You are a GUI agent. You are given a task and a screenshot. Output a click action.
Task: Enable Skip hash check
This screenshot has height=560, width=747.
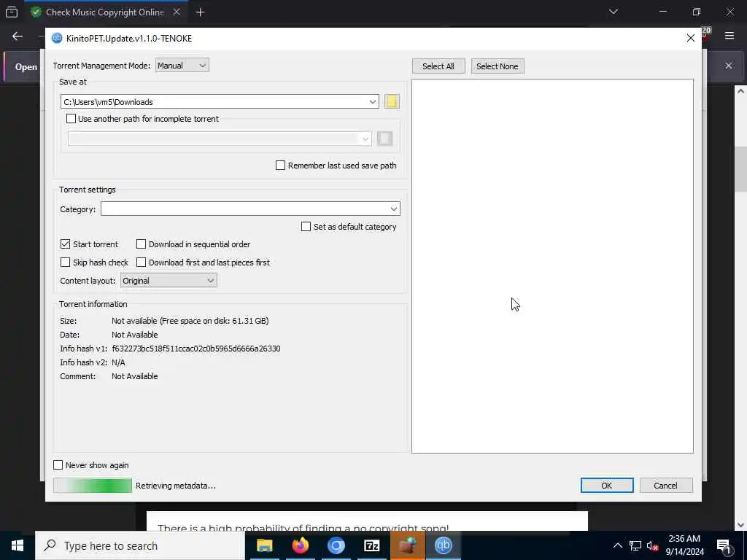65,262
